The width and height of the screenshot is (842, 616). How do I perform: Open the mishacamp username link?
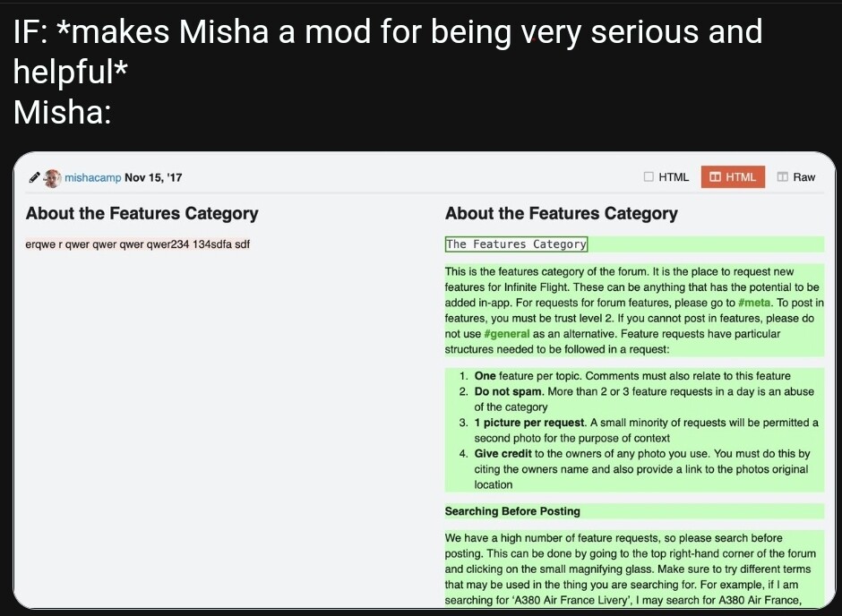point(93,177)
